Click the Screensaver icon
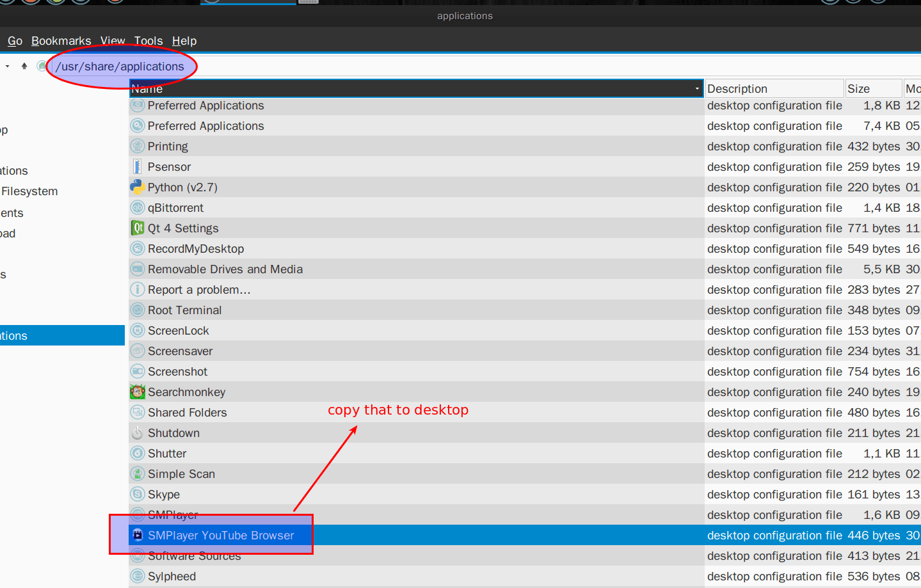921x588 pixels. coord(137,351)
